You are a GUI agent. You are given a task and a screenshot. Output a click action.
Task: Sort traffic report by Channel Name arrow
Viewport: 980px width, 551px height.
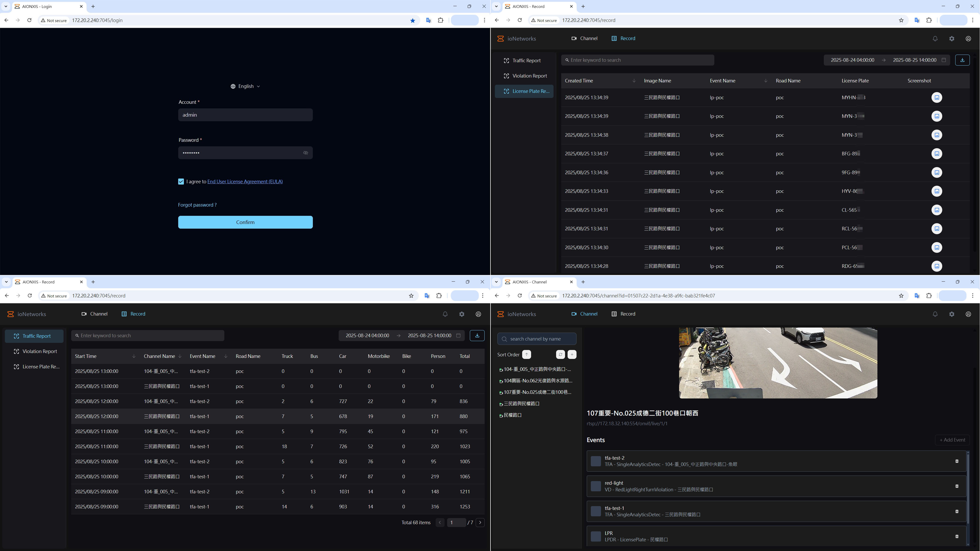[x=180, y=356]
